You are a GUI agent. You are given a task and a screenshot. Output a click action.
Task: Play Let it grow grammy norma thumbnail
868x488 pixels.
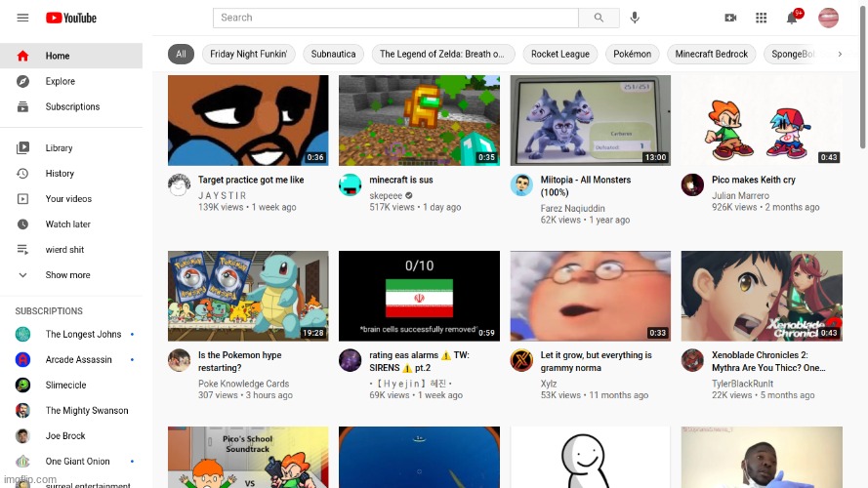(x=590, y=296)
